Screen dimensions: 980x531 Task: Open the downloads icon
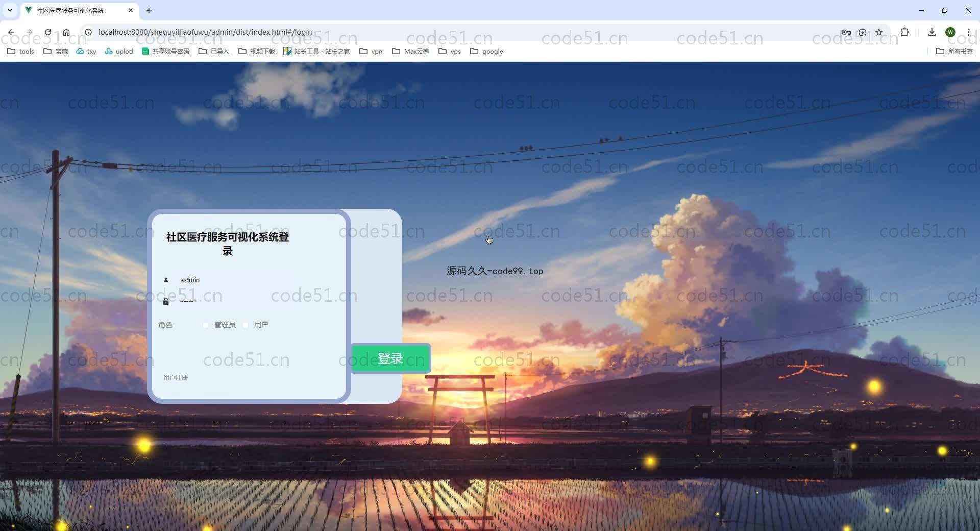click(932, 32)
